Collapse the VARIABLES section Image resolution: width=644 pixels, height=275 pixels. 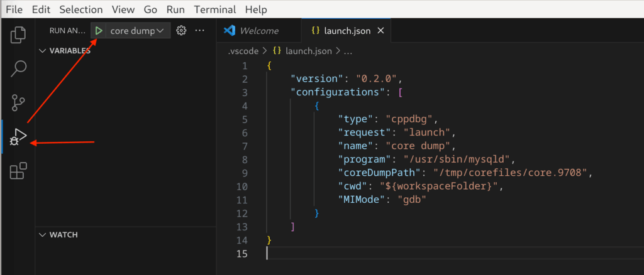point(69,50)
